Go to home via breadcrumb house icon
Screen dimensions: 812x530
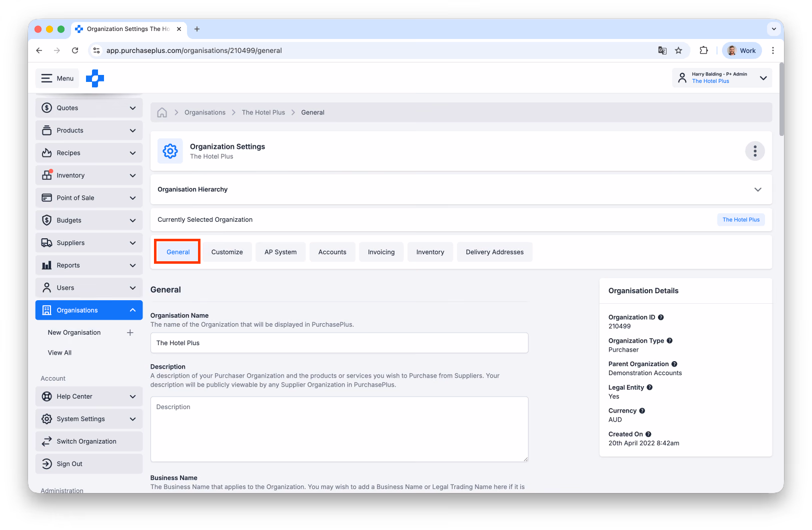tap(162, 112)
